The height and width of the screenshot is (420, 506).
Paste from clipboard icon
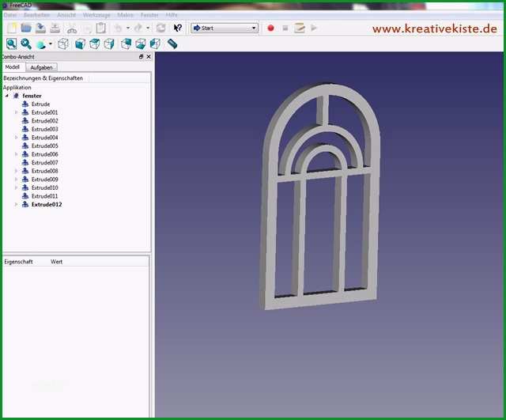coord(101,28)
